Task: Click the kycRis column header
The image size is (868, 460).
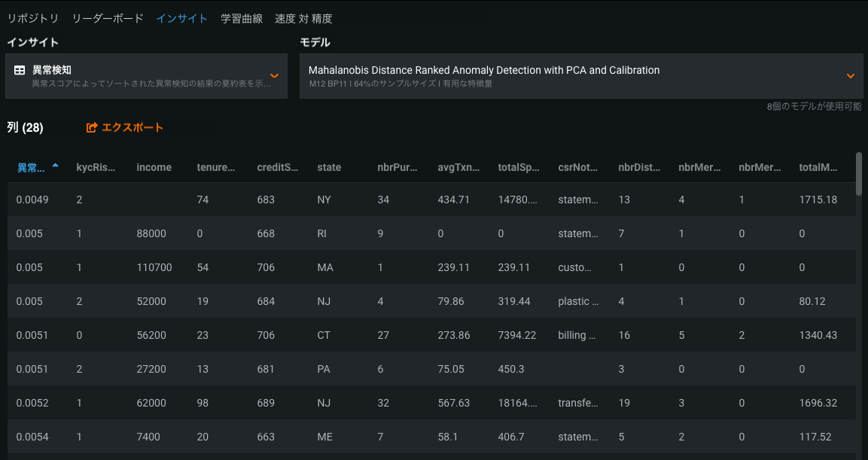Action: pos(96,167)
